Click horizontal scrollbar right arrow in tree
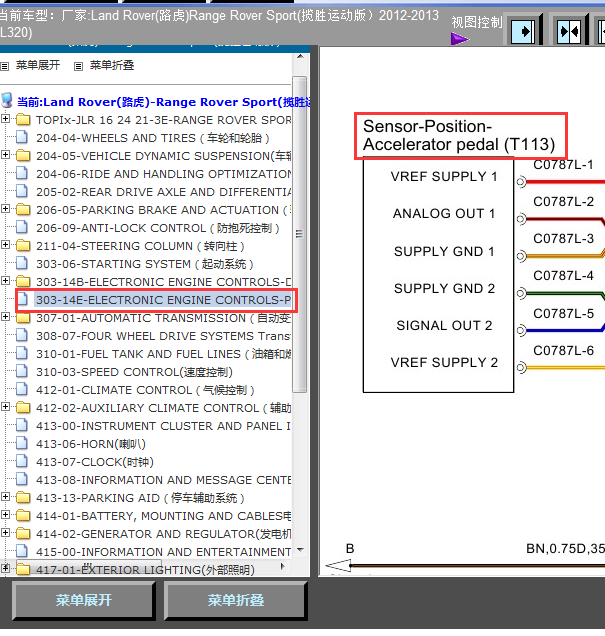Screen dimensions: 605x636 click(x=283, y=566)
